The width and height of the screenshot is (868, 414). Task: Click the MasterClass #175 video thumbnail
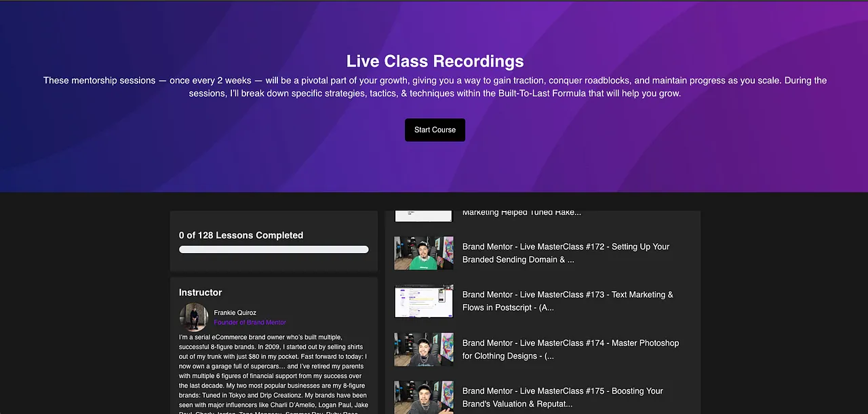(424, 397)
